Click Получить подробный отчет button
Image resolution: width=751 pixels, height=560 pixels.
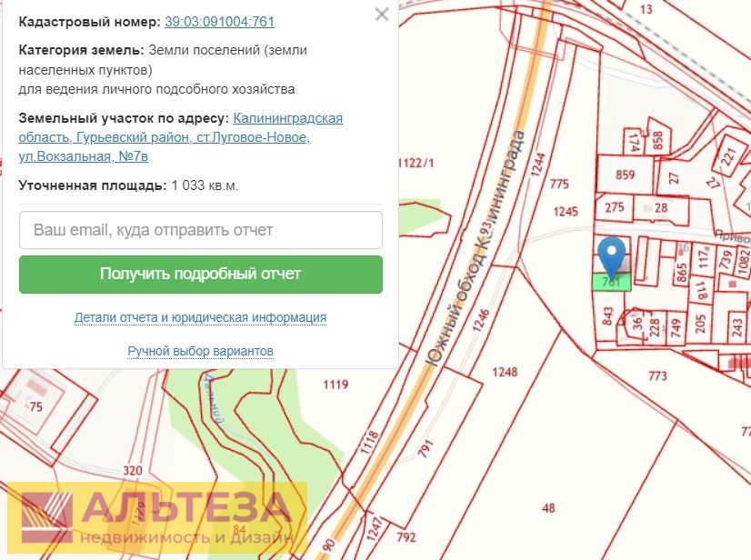pos(201,274)
